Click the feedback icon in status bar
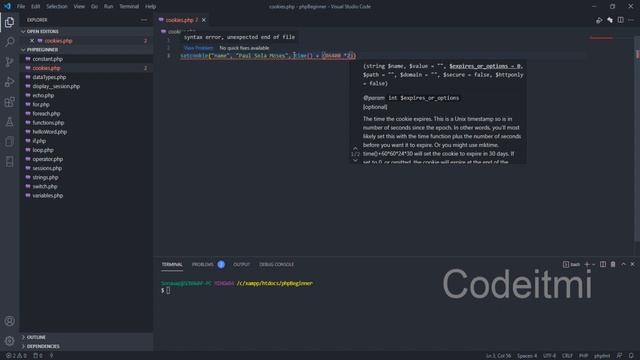The image size is (640, 360). (620, 356)
